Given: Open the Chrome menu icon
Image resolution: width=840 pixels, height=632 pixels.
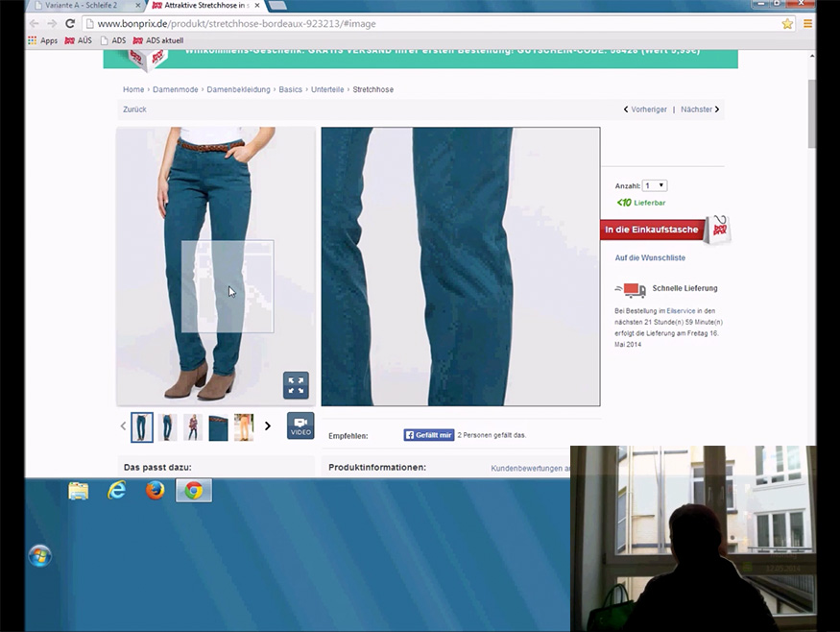Looking at the screenshot, I should 807,24.
